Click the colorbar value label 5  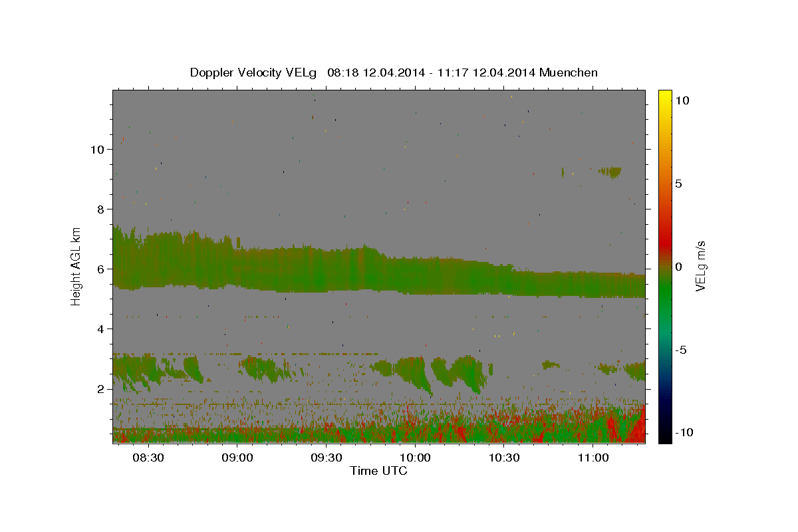(678, 184)
